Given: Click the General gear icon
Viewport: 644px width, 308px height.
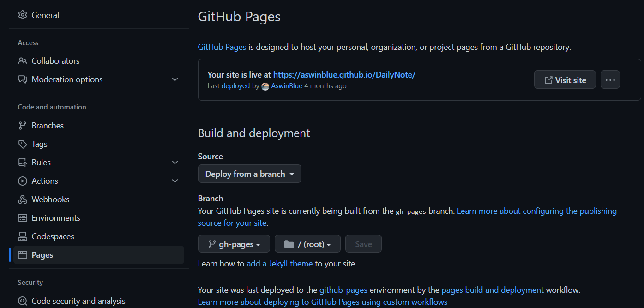Looking at the screenshot, I should tap(22, 15).
